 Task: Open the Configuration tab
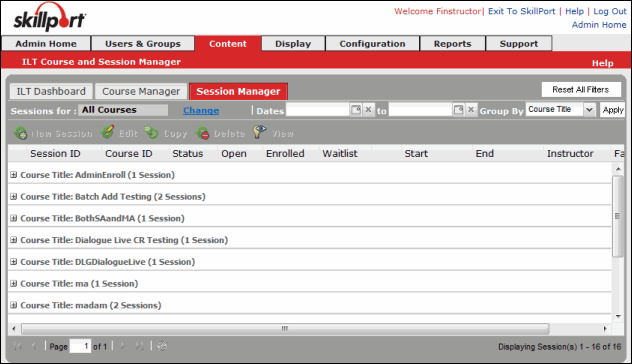372,44
